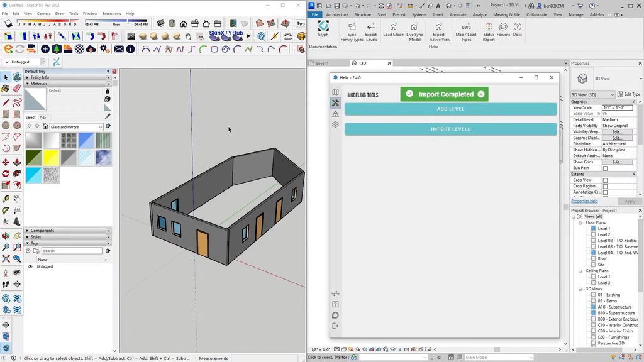Open the Glass and Mirrors materials dropdown

pos(100,127)
